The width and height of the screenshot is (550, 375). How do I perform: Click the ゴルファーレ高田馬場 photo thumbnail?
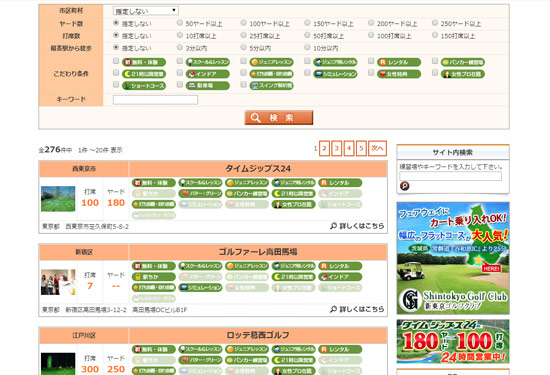[x=58, y=282]
